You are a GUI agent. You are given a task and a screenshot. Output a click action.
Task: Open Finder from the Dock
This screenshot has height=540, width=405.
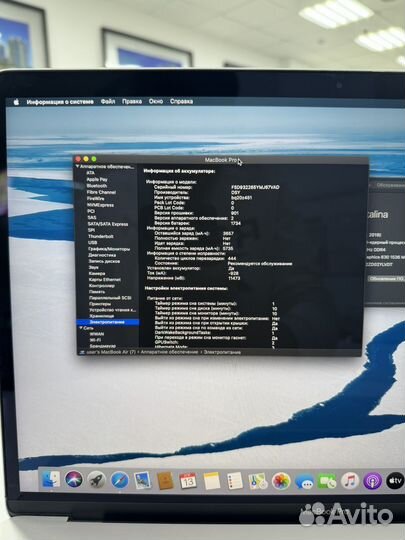[51, 479]
